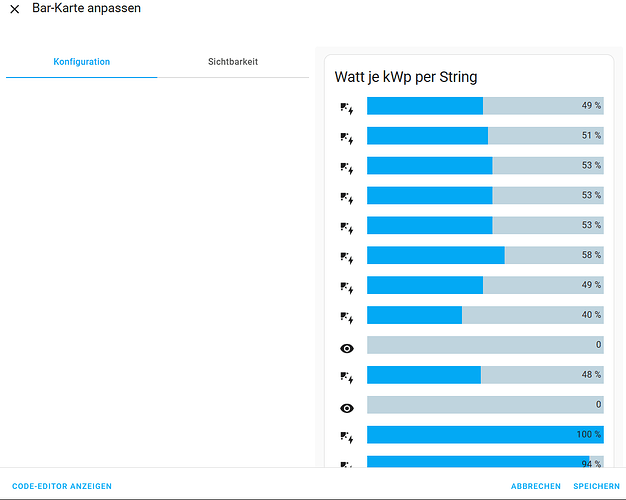Screen dimensions: 626x500
Task: Click the 58 % progress bar
Action: 485,255
